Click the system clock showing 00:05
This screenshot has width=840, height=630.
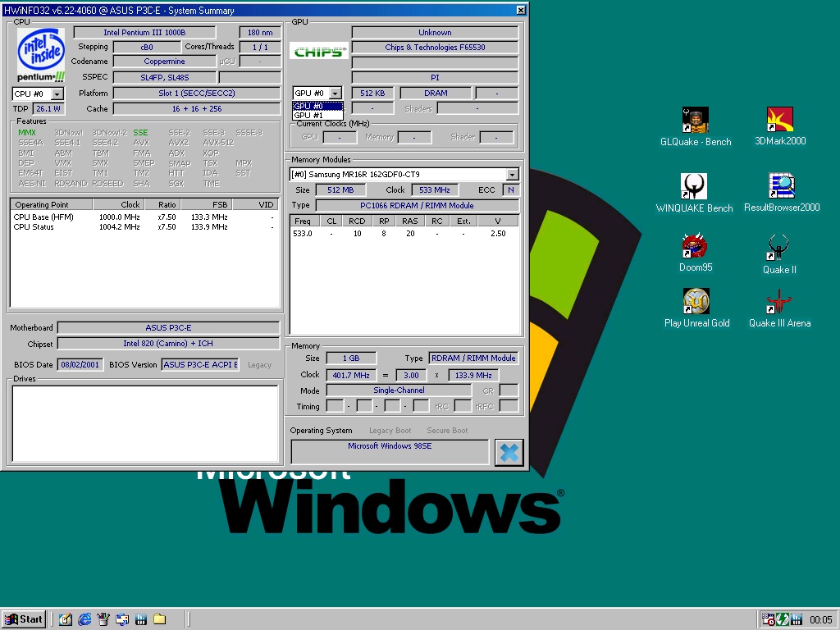click(x=820, y=620)
